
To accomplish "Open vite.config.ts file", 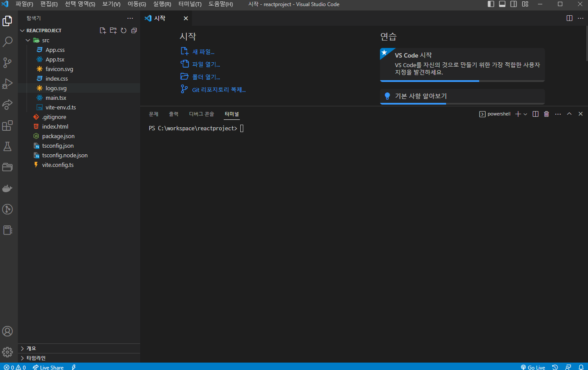I will coord(58,165).
